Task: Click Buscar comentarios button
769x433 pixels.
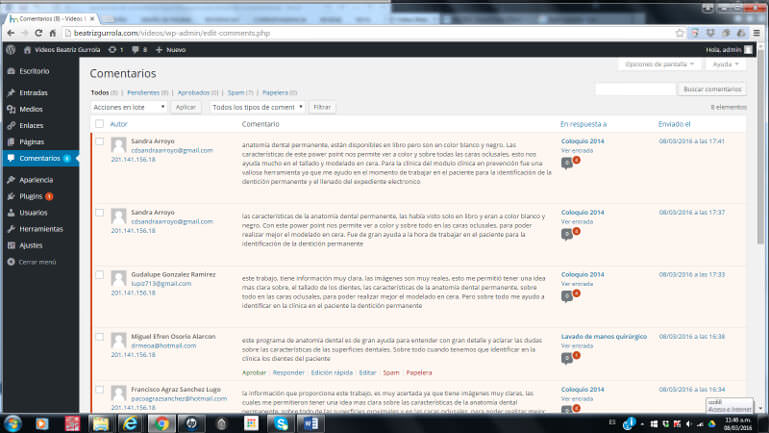Action: coord(712,89)
